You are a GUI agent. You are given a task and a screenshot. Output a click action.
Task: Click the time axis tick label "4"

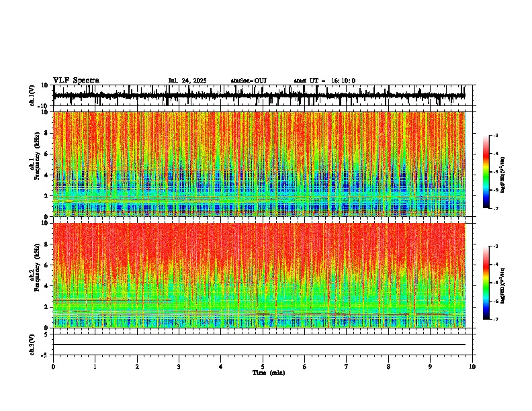[x=221, y=367]
